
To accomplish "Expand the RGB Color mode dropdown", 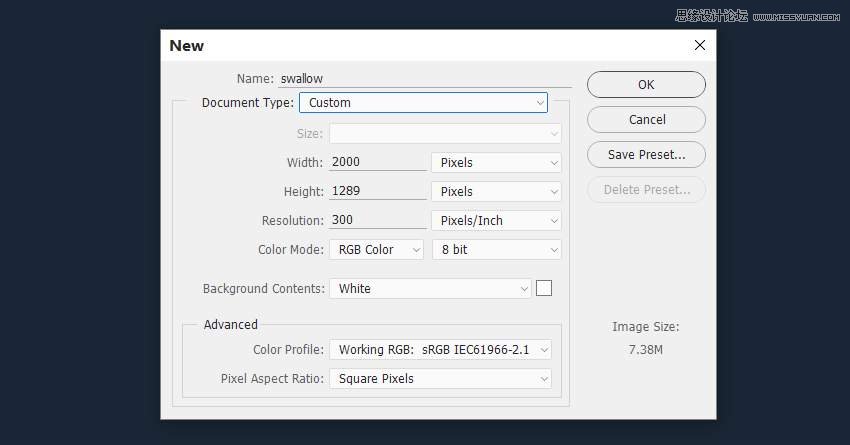I will click(376, 249).
